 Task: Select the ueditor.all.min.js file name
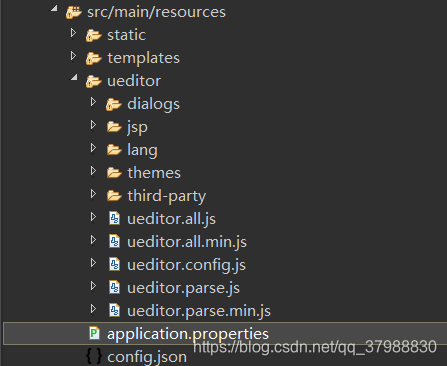click(187, 242)
